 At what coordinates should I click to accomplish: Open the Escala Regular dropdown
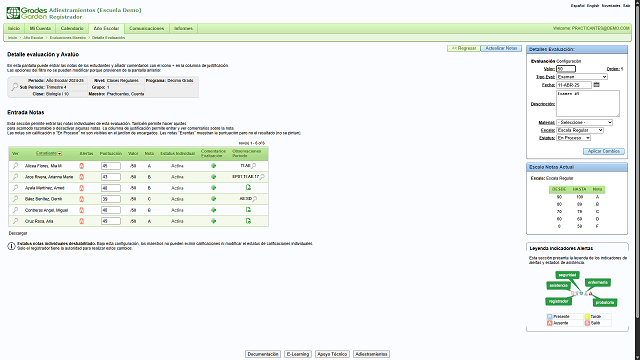[x=580, y=130]
